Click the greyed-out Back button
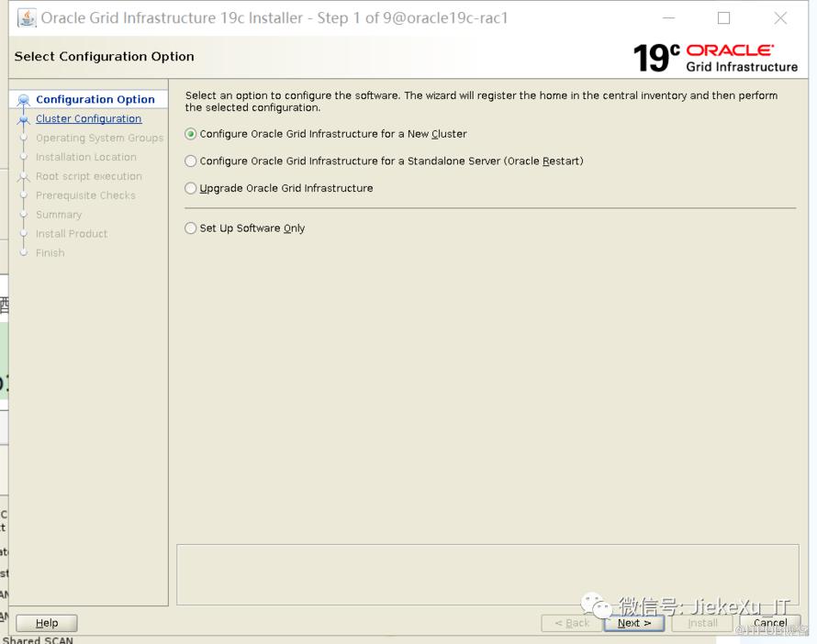The height and width of the screenshot is (644, 817). 572,623
